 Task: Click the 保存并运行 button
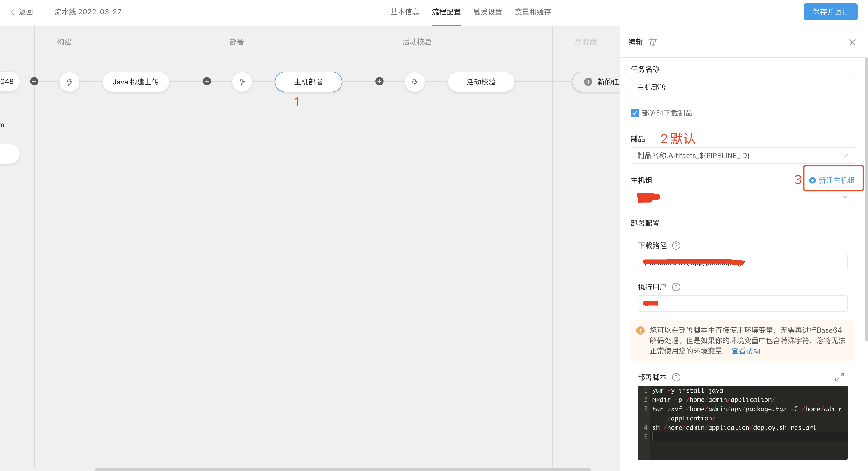coord(830,12)
